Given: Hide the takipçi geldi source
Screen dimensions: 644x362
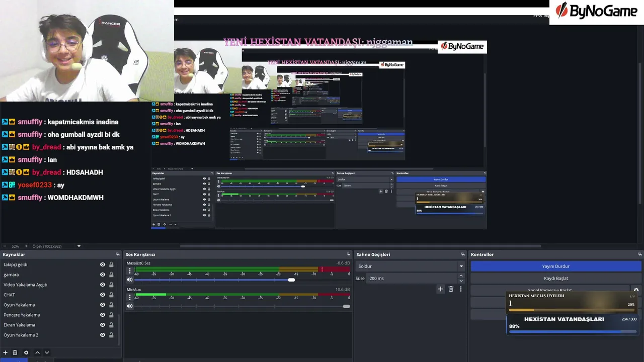Looking at the screenshot, I should 103,264.
